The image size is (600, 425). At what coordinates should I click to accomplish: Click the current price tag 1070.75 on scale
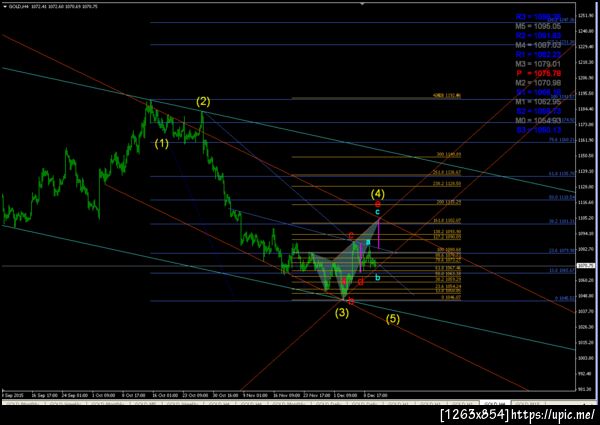point(586,265)
